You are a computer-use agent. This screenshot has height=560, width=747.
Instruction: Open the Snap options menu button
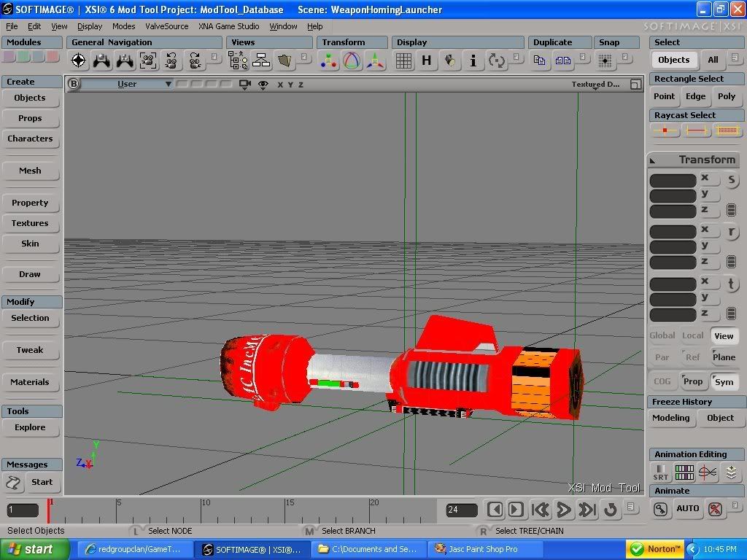[x=625, y=57]
